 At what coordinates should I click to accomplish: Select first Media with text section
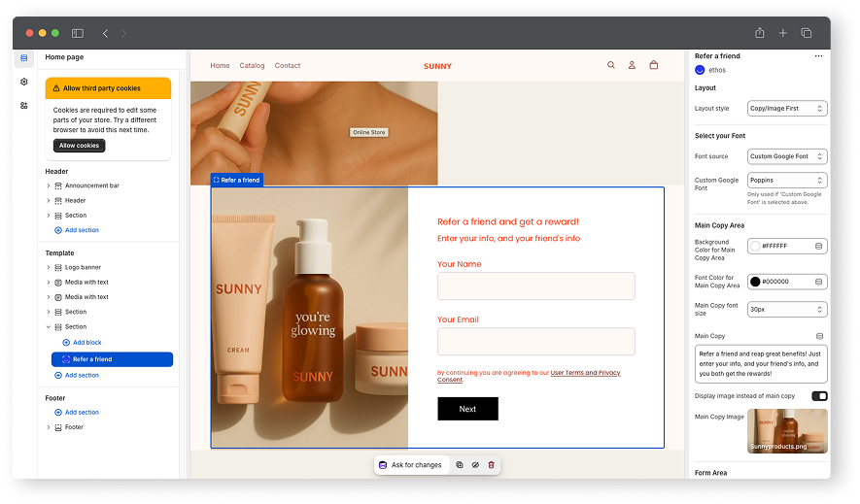click(86, 283)
